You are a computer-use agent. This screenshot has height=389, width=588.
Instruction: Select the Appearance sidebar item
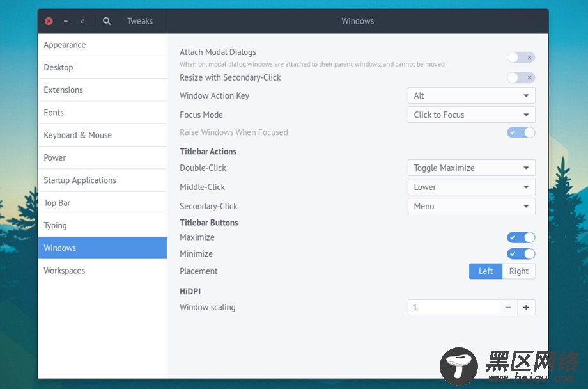(x=102, y=45)
